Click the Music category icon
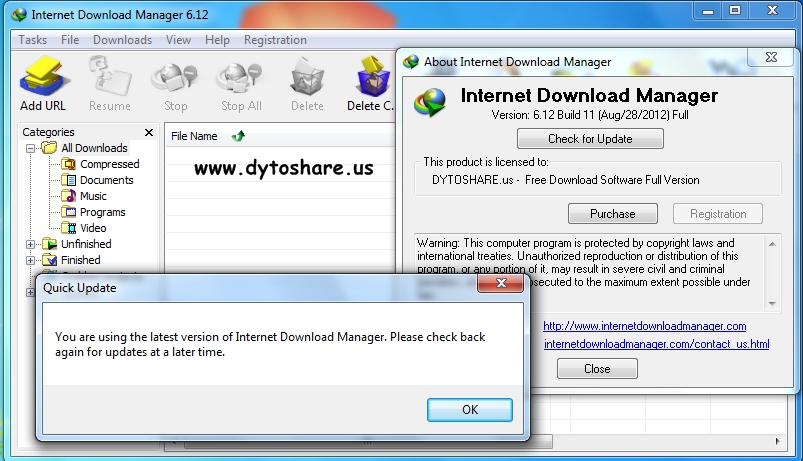Image resolution: width=803 pixels, height=461 pixels. point(69,196)
